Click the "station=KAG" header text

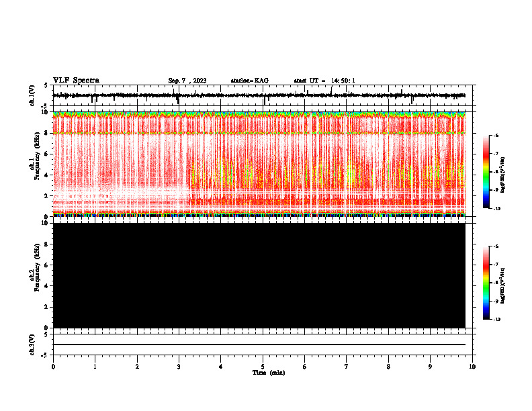249,81
